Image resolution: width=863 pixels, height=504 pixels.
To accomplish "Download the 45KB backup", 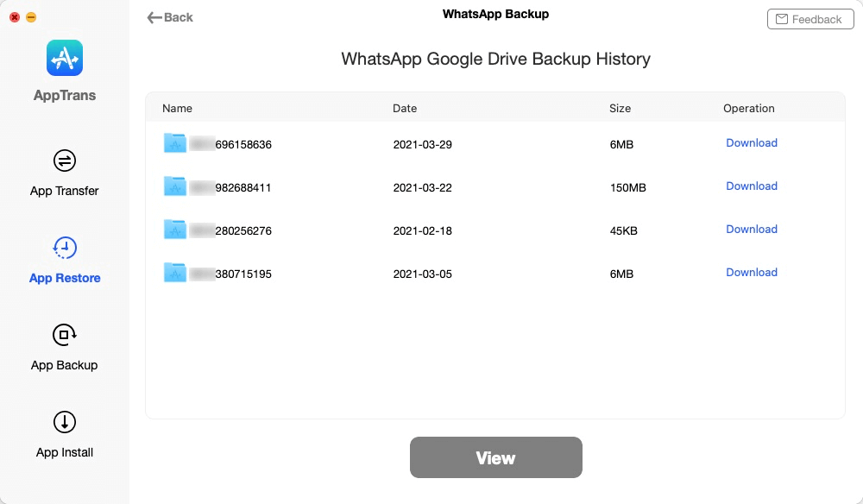I will coord(751,230).
